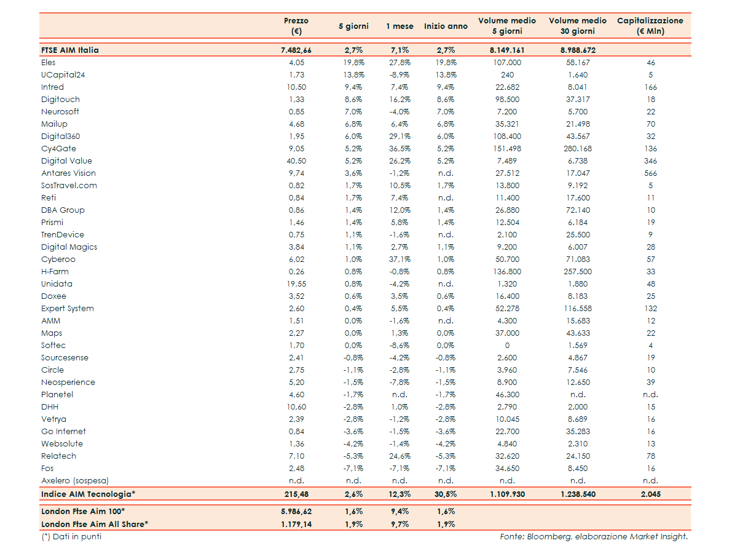Click the 'Websolute' company name
This screenshot has width=756, height=543.
62,444
